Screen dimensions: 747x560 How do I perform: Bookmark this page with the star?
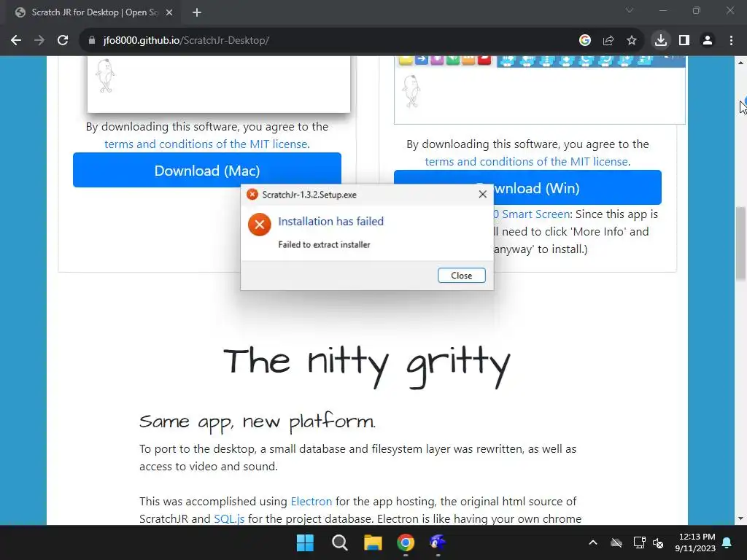click(x=631, y=41)
